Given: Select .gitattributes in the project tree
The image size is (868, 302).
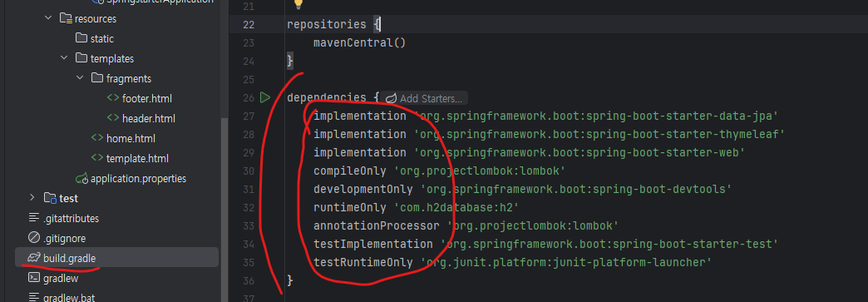Looking at the screenshot, I should tap(71, 218).
